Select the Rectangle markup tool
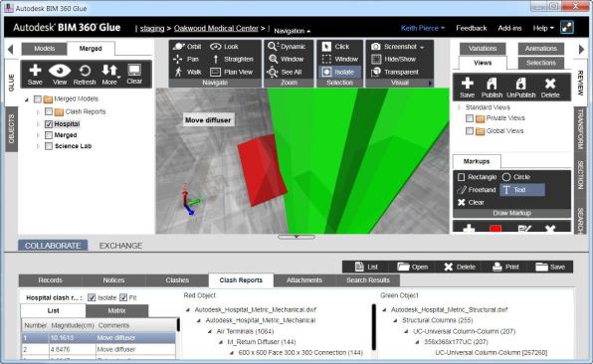 tap(477, 177)
